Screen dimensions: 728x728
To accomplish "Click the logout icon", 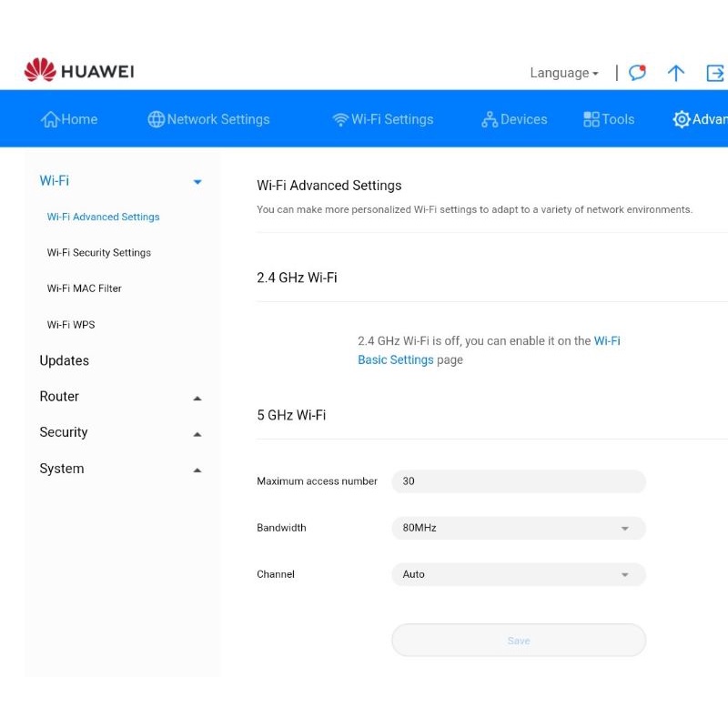I will [715, 73].
